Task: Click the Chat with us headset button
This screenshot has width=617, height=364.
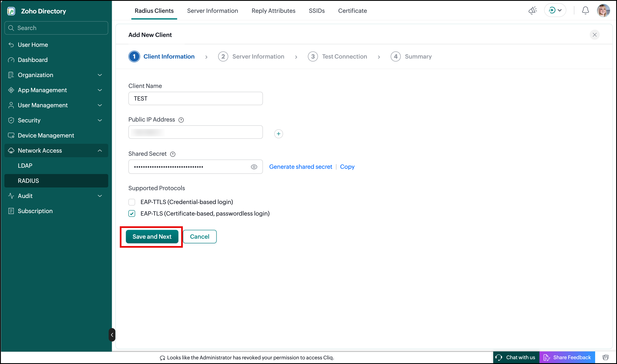Action: [516, 357]
